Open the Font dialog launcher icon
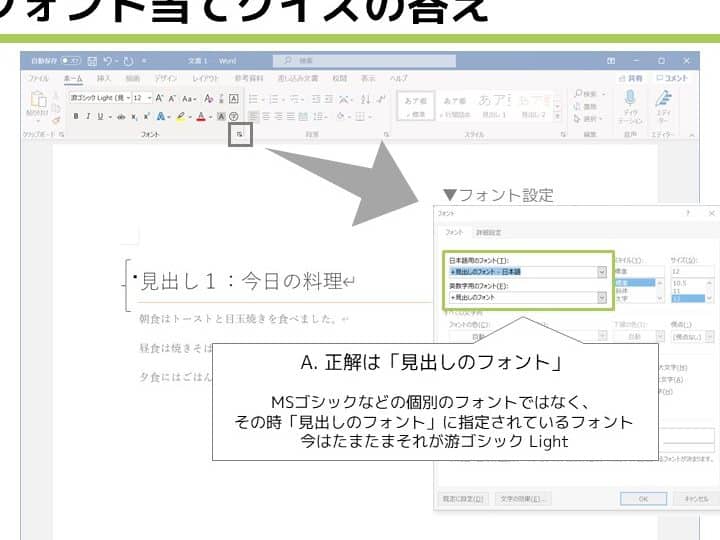Viewport: 720px width, 540px height. [x=240, y=133]
